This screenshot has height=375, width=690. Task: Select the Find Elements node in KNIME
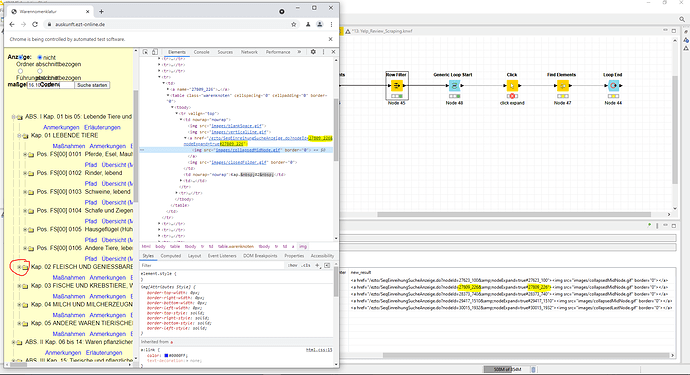[x=562, y=85]
